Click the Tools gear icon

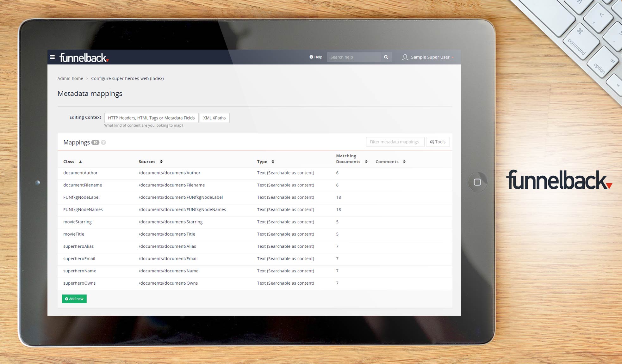[x=432, y=142]
